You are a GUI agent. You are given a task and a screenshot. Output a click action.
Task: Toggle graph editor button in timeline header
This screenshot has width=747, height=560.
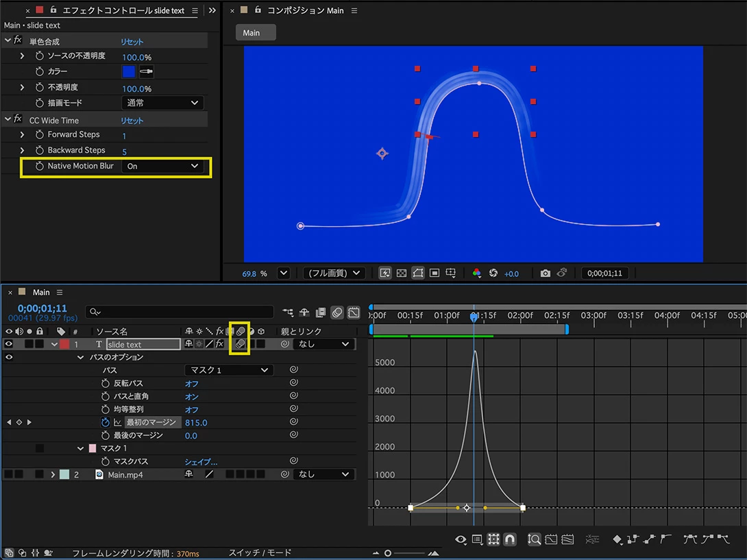(354, 313)
